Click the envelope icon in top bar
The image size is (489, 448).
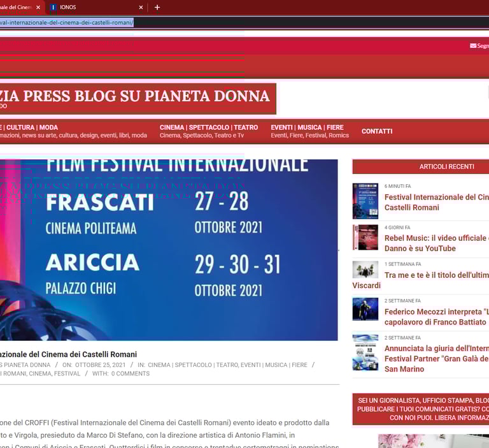click(x=473, y=46)
